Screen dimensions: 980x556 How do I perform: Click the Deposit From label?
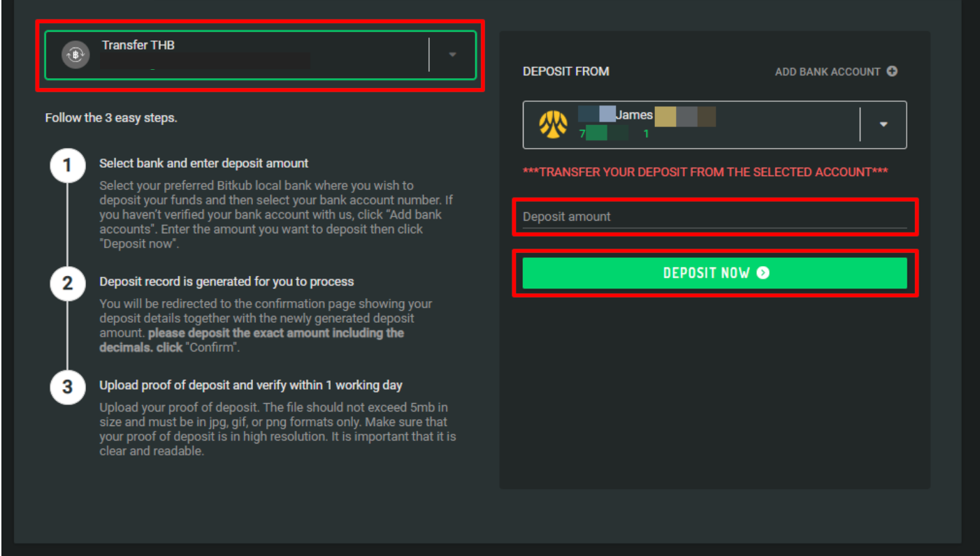[x=565, y=71]
